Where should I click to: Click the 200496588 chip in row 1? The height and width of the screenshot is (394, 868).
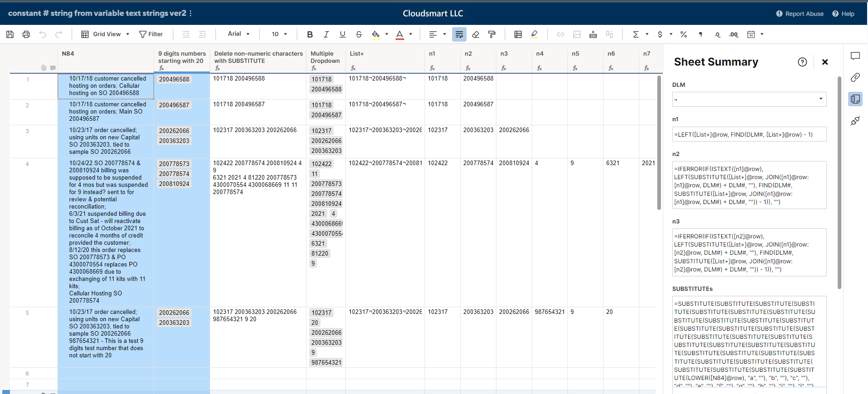coord(174,79)
